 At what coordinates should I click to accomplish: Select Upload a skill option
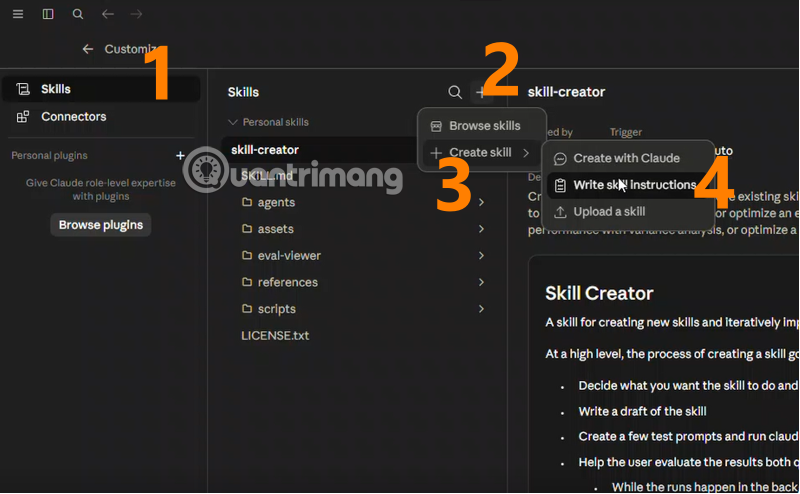pos(627,211)
